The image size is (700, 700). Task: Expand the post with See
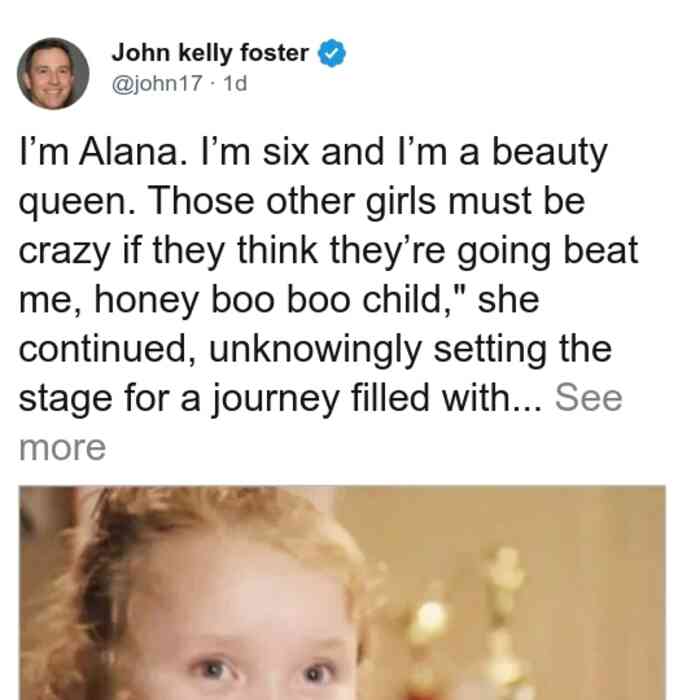tap(588, 398)
